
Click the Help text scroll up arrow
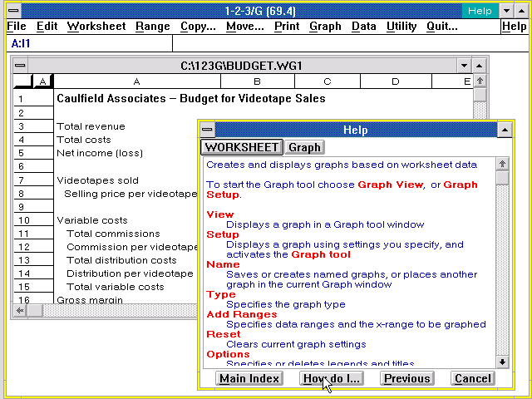tap(502, 165)
